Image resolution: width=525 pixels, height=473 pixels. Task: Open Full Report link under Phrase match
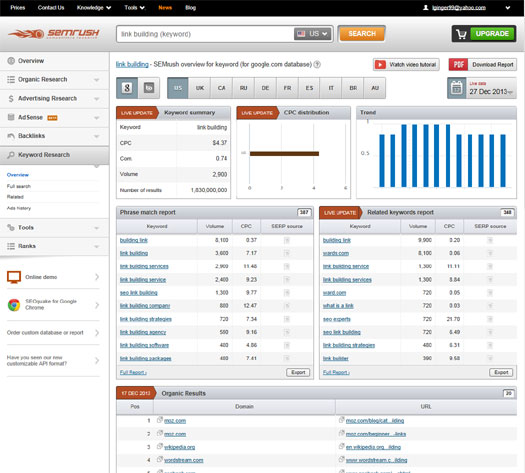click(x=133, y=372)
